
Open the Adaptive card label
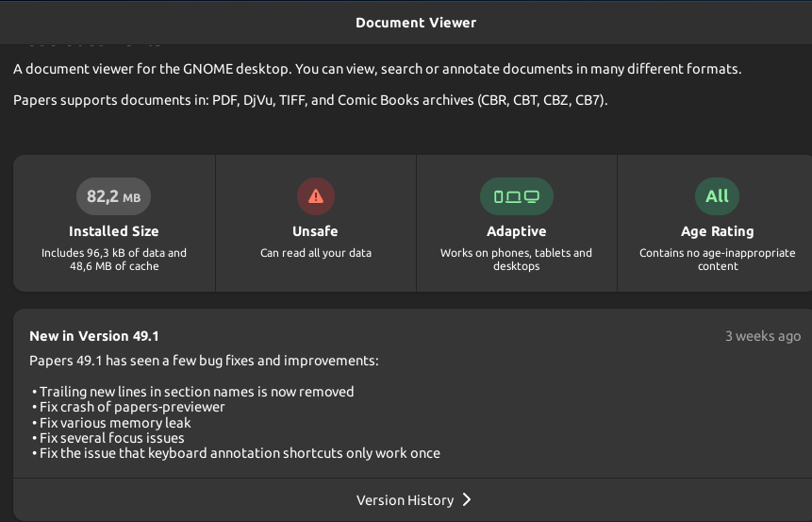[516, 231]
